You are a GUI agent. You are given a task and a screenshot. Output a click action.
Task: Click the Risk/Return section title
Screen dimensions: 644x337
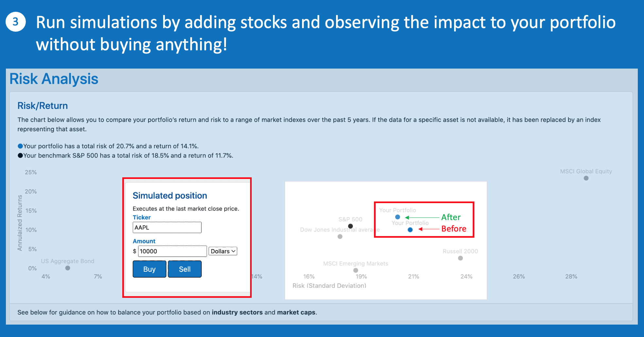42,105
